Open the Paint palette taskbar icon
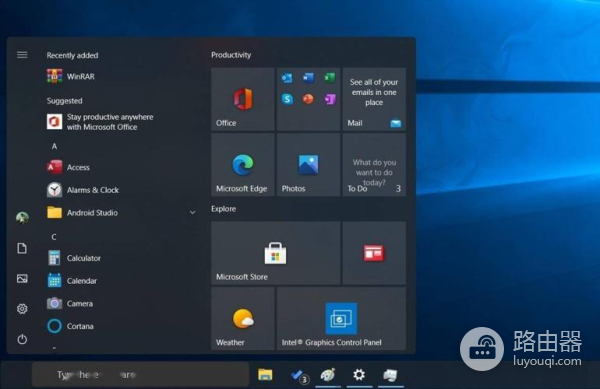This screenshot has width=600, height=389. [x=328, y=375]
